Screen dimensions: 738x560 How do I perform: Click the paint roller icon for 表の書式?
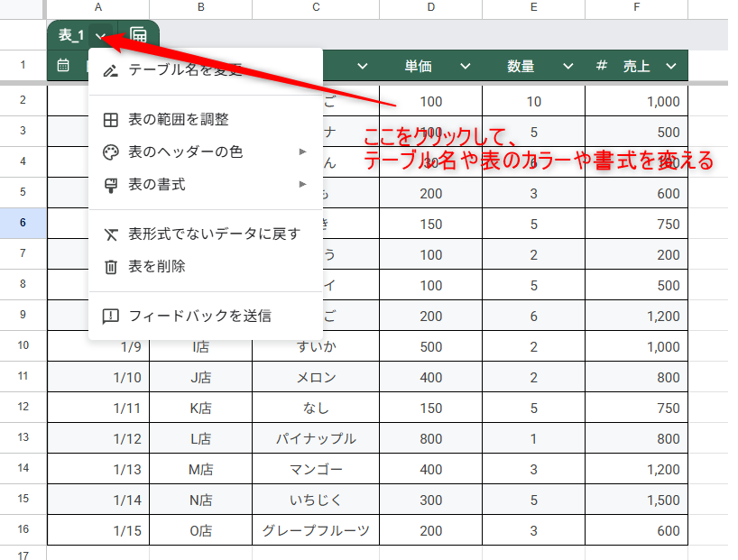coord(110,184)
